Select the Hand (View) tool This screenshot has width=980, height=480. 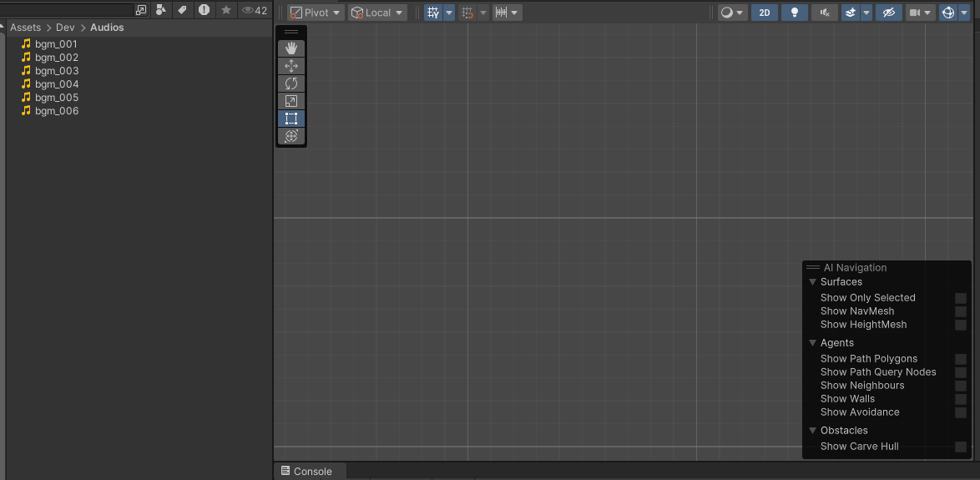291,48
